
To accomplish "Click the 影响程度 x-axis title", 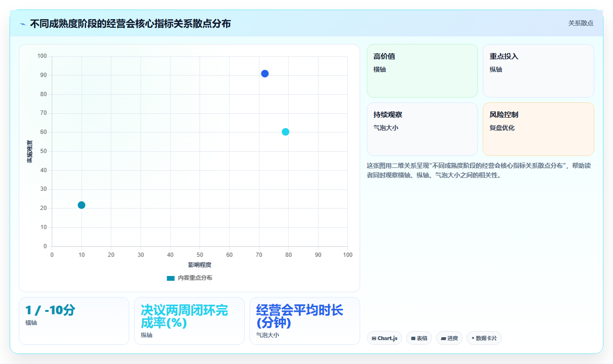I will pyautogui.click(x=200, y=265).
